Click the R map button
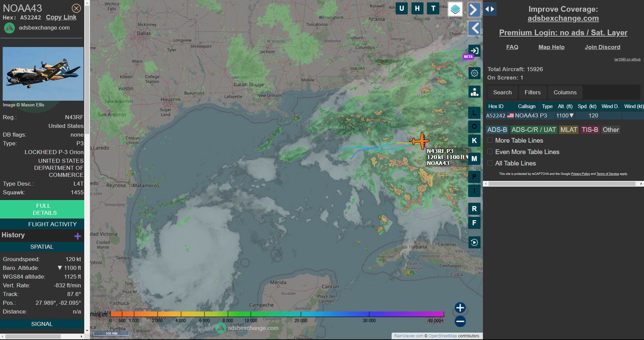The height and width of the screenshot is (340, 644). (x=474, y=209)
